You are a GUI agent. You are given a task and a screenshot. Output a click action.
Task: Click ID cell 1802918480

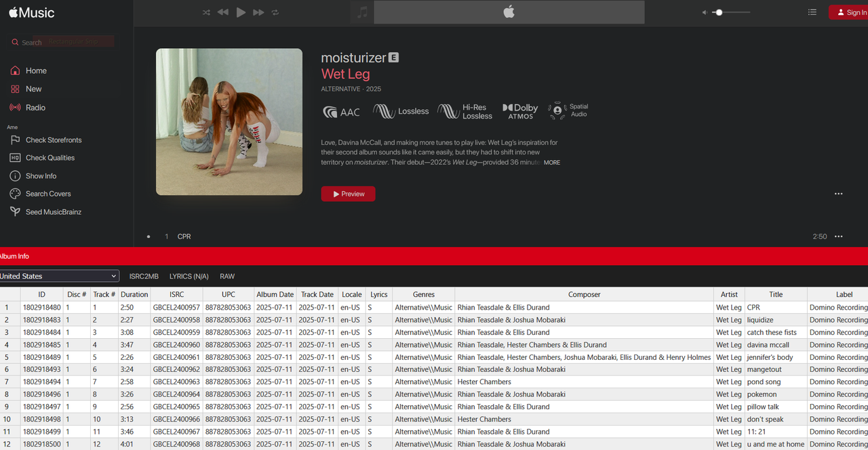tap(41, 307)
